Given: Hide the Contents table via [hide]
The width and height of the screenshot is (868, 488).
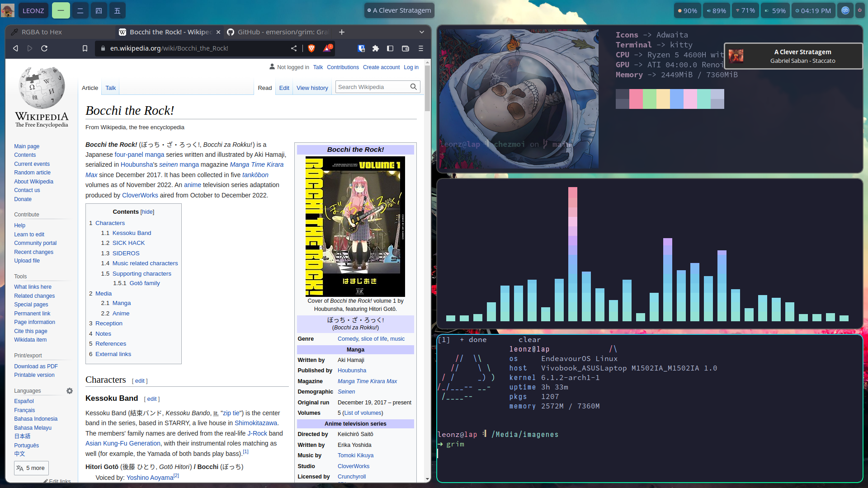Looking at the screenshot, I should tap(147, 212).
